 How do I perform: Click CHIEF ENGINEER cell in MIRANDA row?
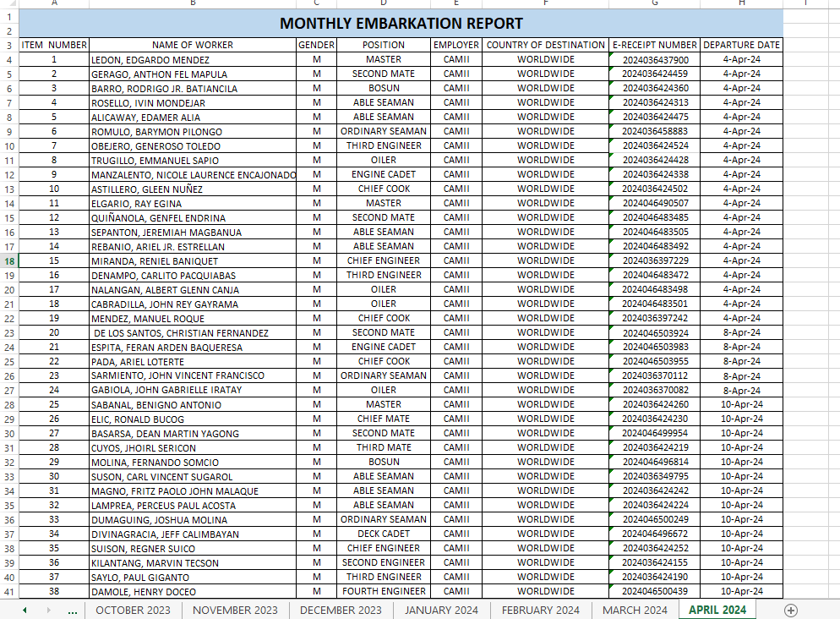[384, 261]
